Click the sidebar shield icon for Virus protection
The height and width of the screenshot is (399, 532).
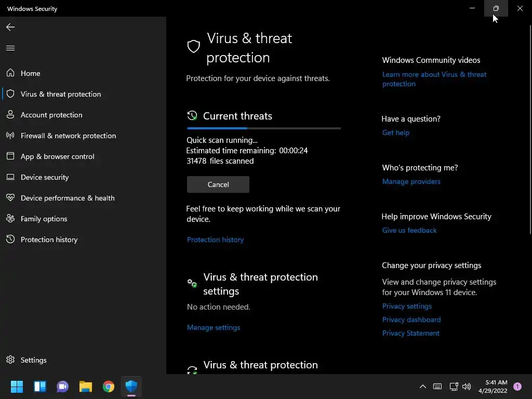[x=10, y=94]
